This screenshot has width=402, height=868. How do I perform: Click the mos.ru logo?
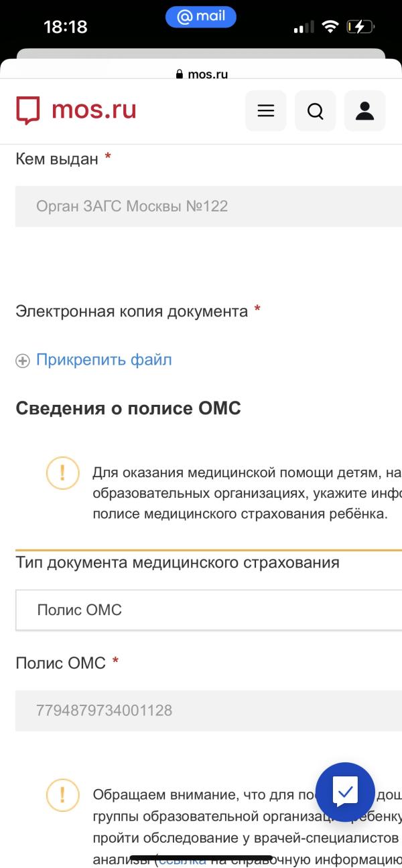[76, 110]
